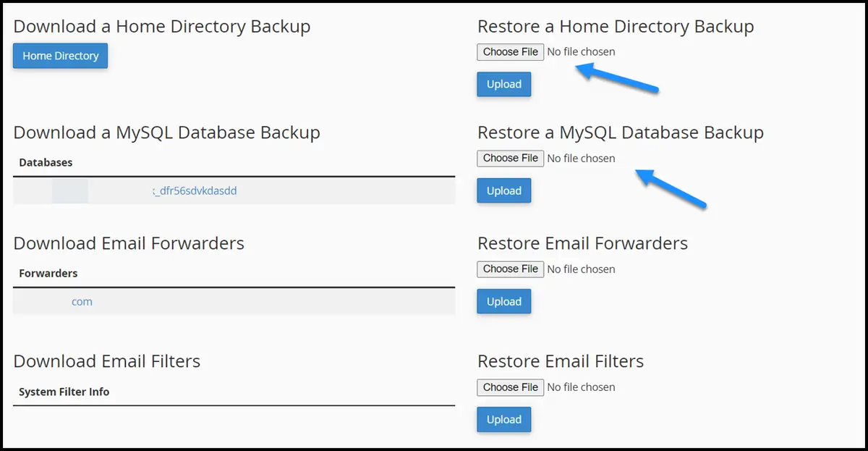Choose File for Restore Email Forwarders
The image size is (868, 451).
(x=510, y=269)
